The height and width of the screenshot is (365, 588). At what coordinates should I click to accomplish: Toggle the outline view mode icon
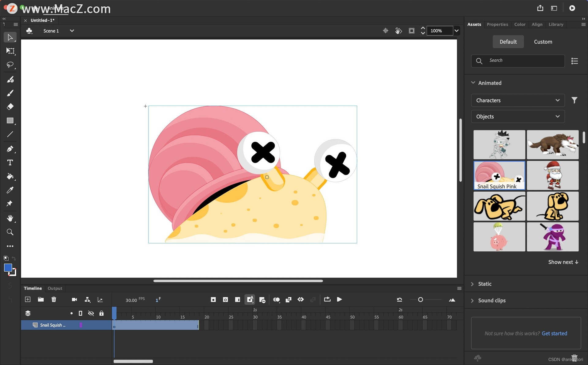[x=80, y=313]
